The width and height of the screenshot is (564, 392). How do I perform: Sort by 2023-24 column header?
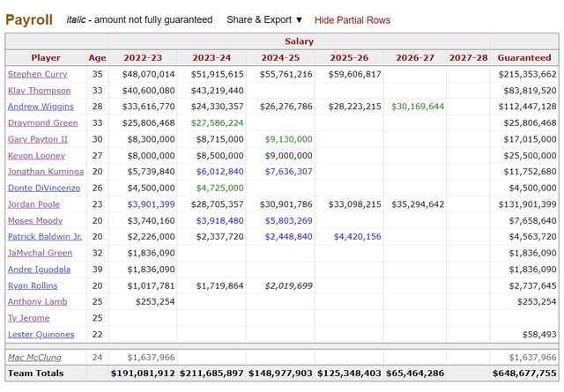[211, 58]
